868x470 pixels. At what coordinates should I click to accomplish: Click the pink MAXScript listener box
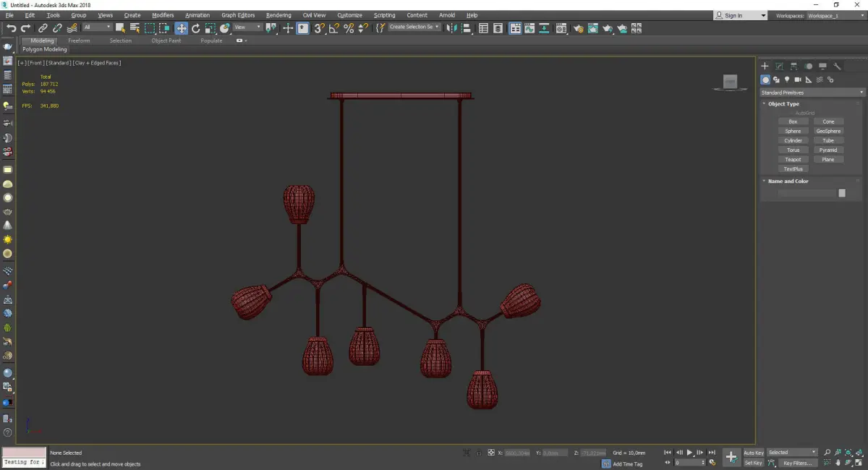pos(24,452)
